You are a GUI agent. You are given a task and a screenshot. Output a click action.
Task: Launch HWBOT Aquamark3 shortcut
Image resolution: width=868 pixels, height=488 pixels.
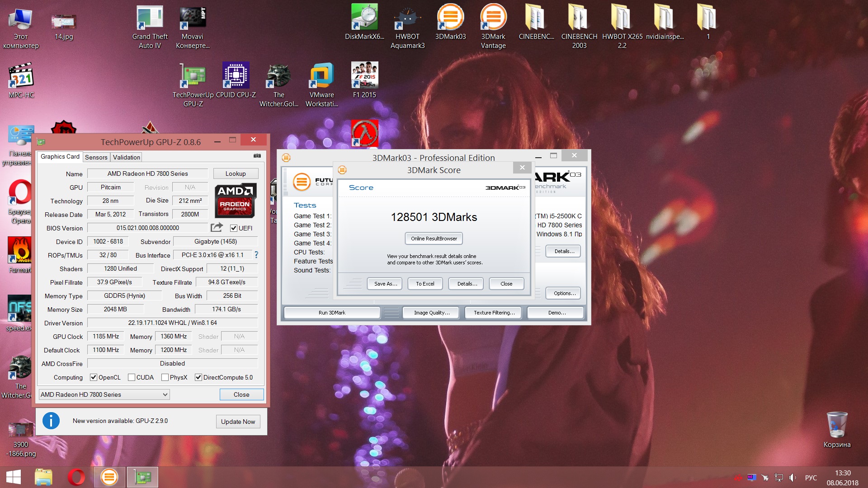(407, 28)
